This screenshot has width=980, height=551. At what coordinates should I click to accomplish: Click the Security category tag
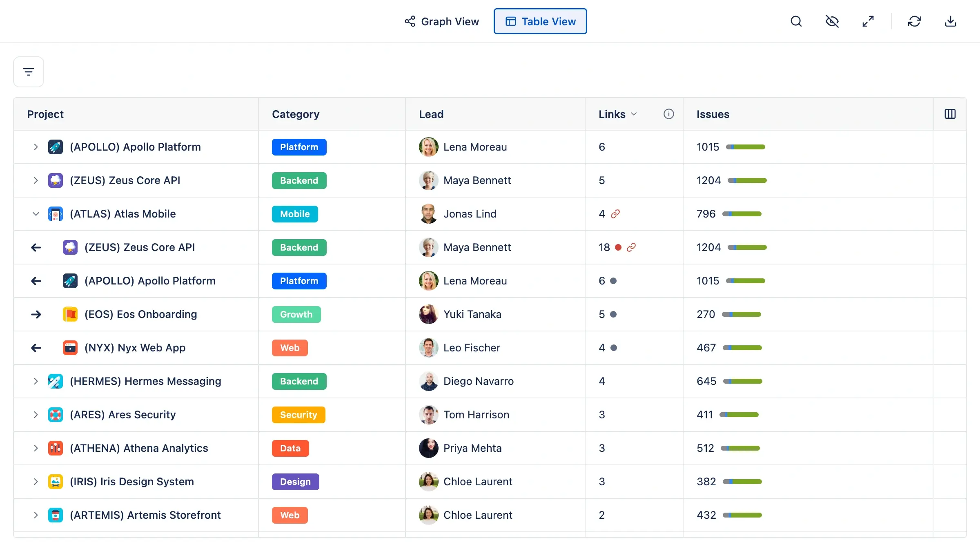click(298, 415)
